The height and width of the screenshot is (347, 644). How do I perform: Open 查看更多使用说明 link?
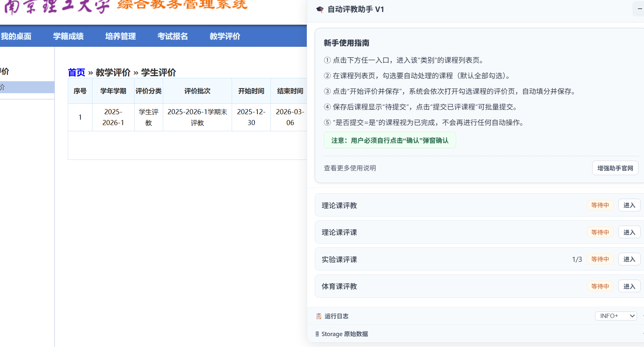click(x=350, y=168)
